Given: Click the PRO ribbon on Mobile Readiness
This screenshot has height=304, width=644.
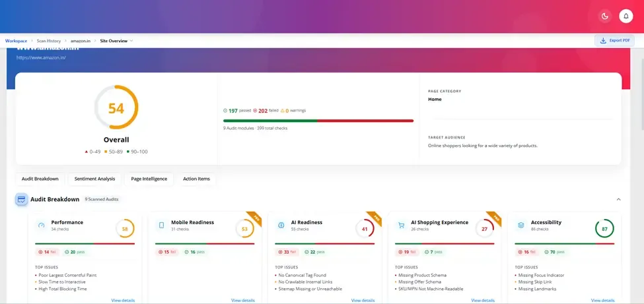Looking at the screenshot, I should pos(255,218).
